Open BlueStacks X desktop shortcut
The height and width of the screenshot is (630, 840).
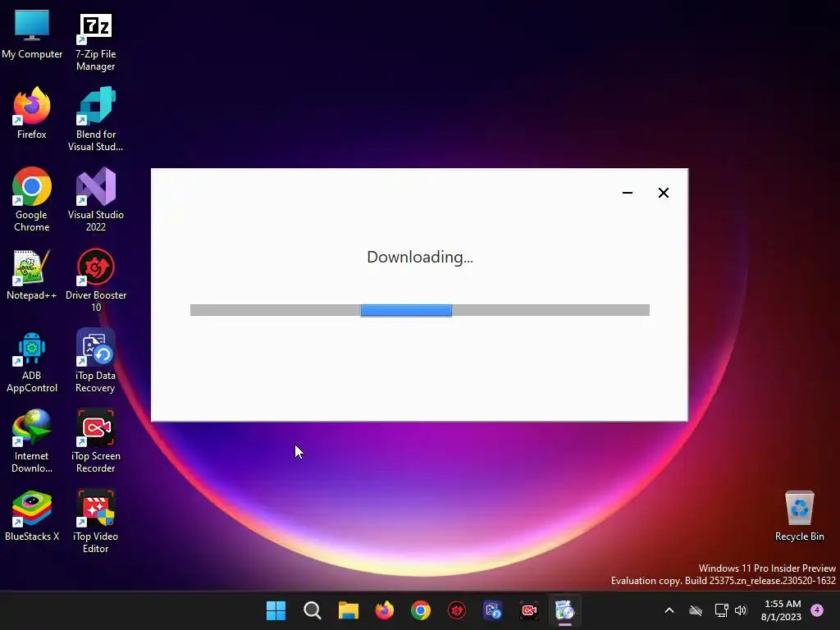(x=32, y=515)
